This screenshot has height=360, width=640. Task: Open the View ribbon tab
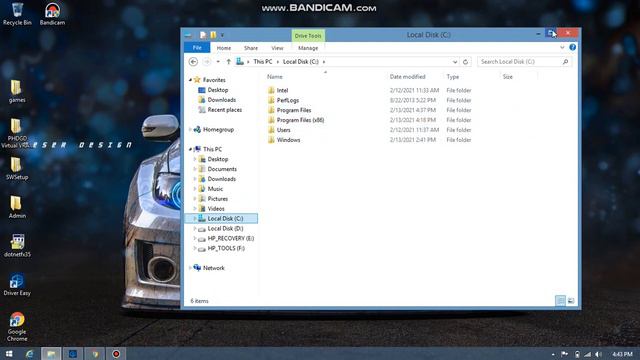[277, 48]
